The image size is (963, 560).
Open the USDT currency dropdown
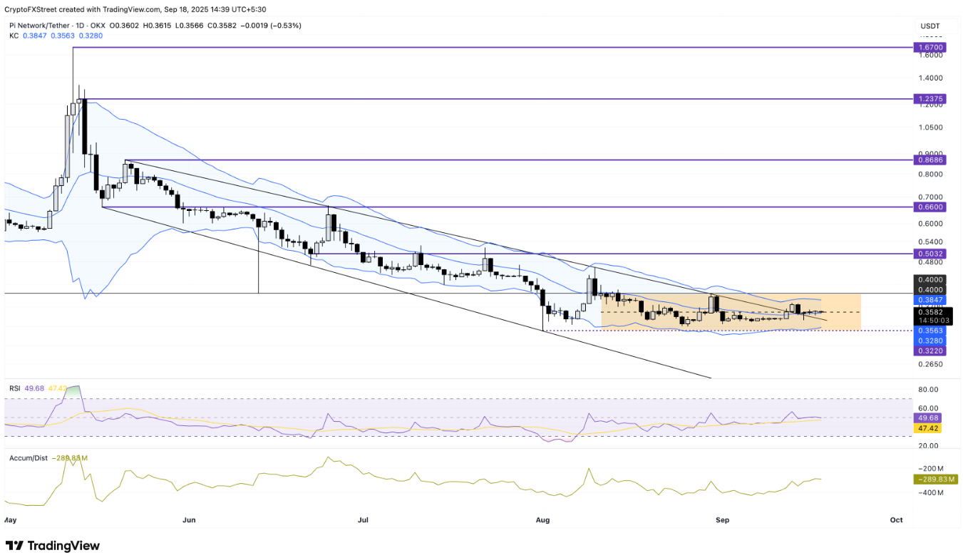pos(930,26)
